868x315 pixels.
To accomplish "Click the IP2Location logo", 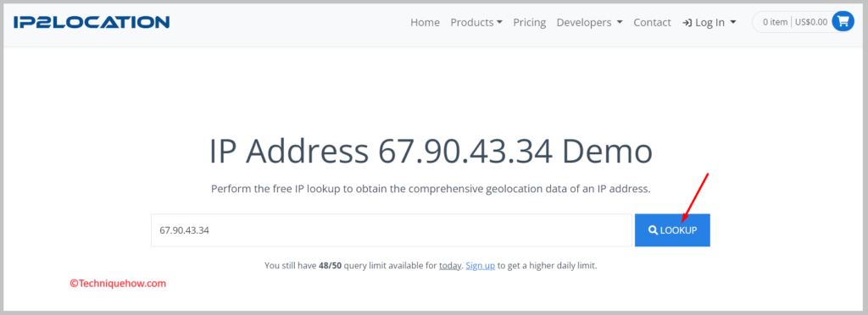I will (92, 22).
